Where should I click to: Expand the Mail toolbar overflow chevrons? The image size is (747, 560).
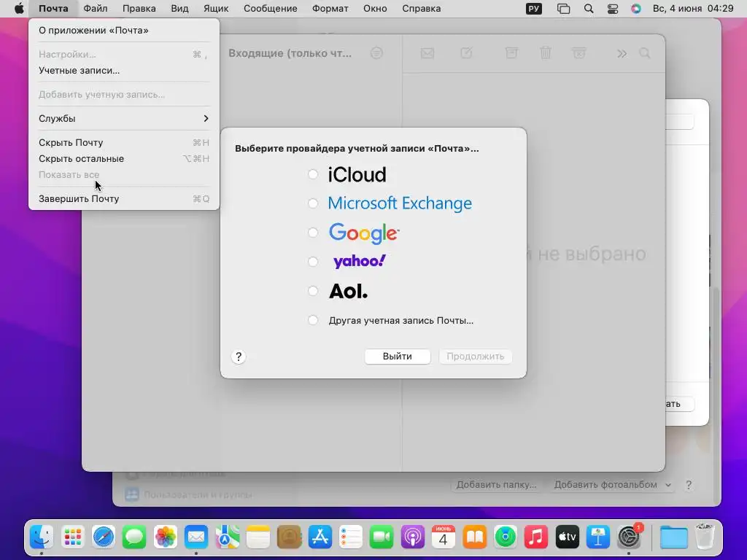(x=622, y=53)
